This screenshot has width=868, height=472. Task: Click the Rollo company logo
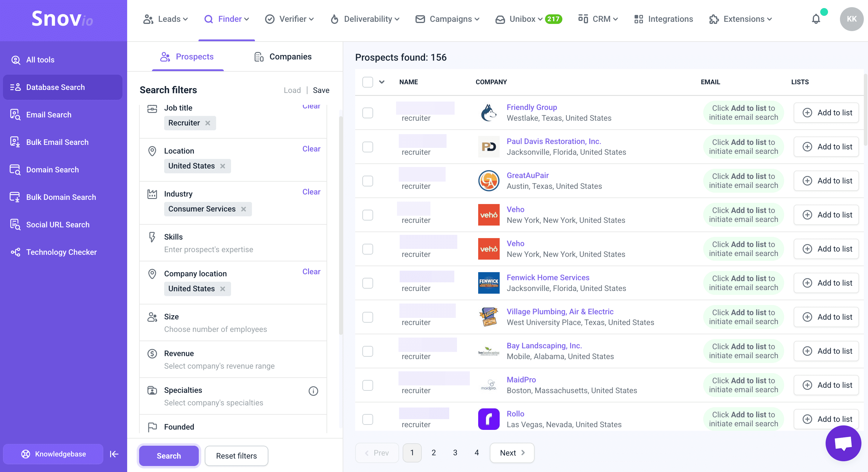coord(489,419)
